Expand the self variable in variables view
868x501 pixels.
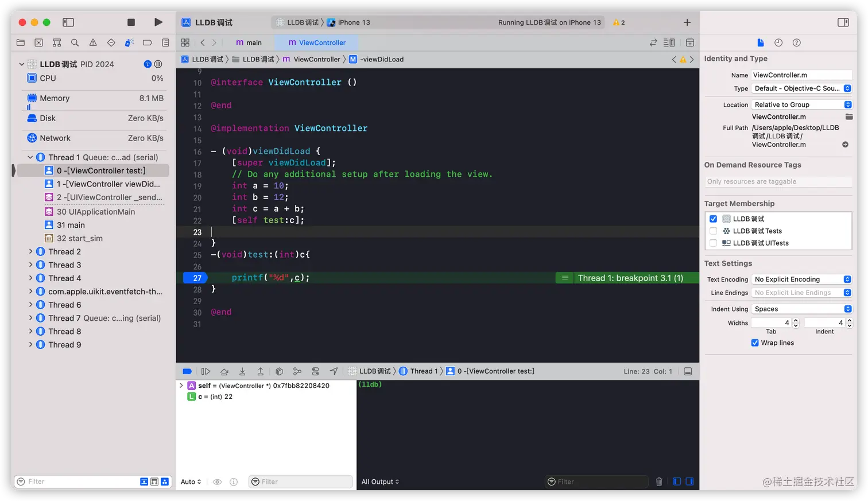pos(181,386)
